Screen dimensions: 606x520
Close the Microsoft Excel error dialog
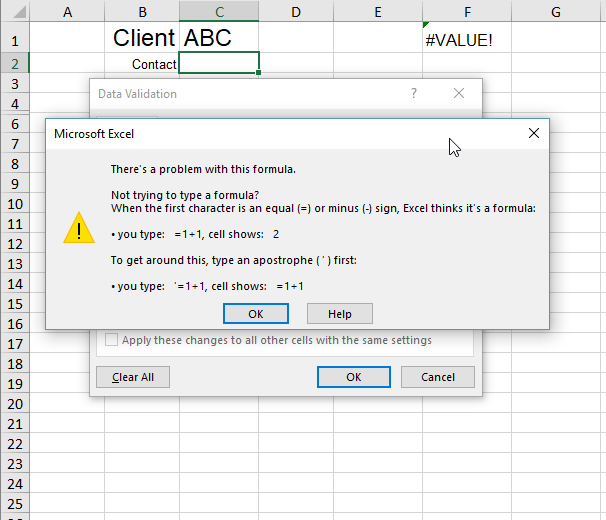[534, 133]
